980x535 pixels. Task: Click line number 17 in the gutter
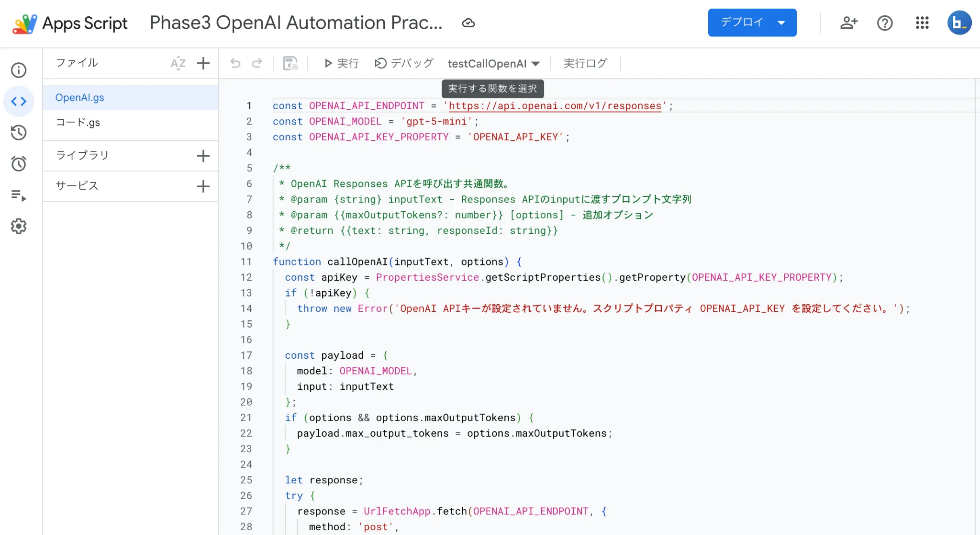246,355
